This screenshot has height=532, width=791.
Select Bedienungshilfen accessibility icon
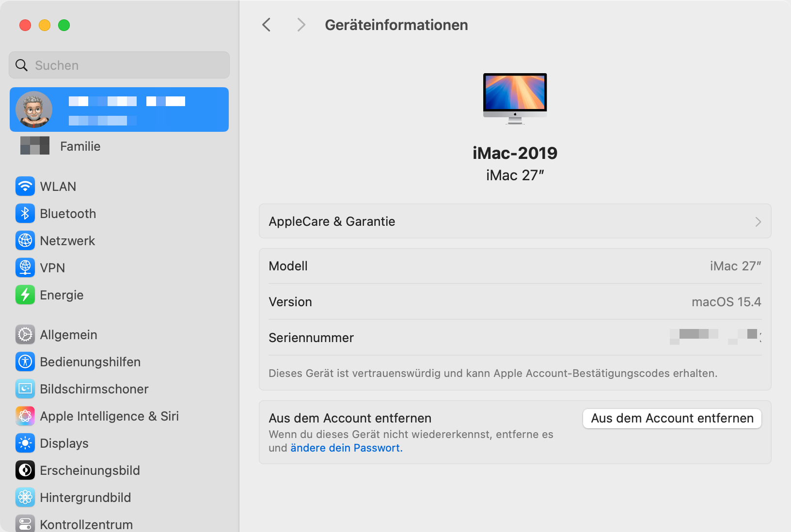25,361
